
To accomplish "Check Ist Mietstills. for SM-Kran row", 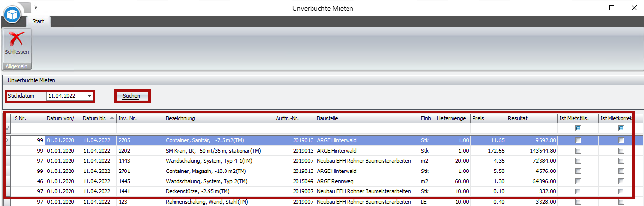I will [x=578, y=151].
